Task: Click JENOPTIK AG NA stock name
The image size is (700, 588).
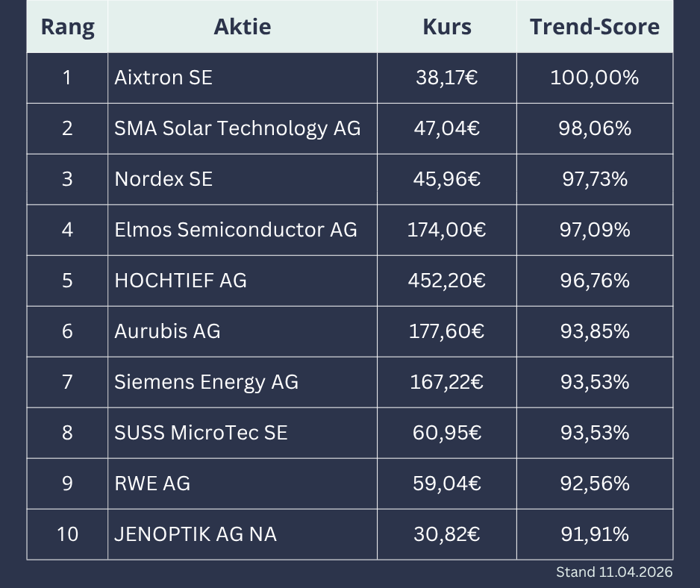Action: (x=196, y=534)
